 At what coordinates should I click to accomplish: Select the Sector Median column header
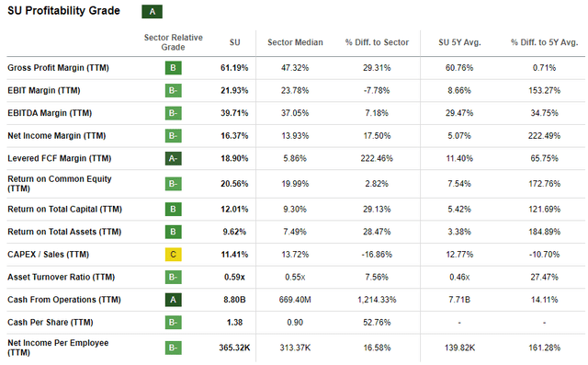tap(295, 42)
